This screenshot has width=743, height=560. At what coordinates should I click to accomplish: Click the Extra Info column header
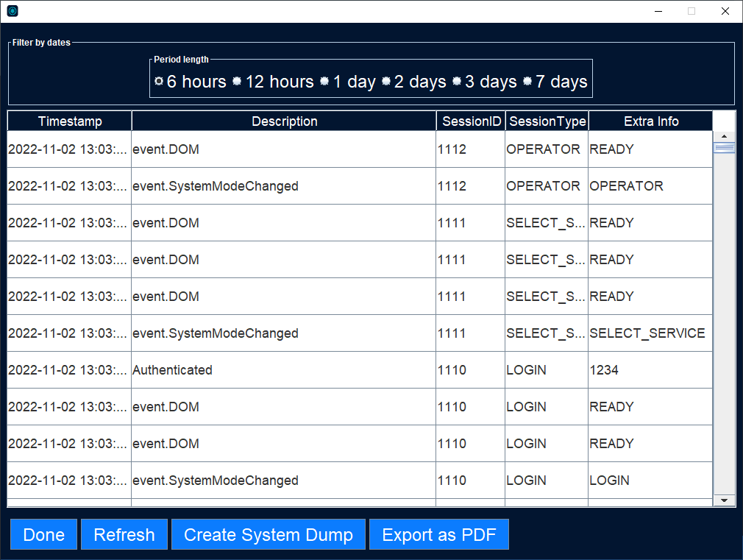click(x=651, y=121)
